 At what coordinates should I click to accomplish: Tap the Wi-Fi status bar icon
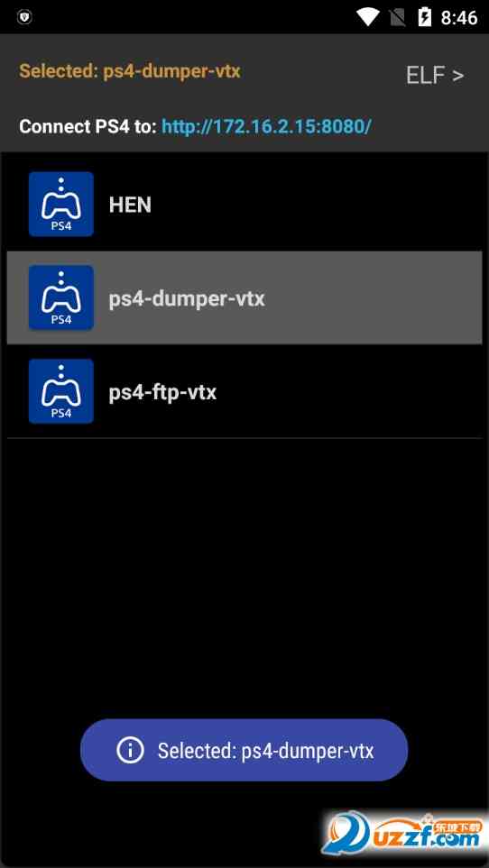coord(367,17)
